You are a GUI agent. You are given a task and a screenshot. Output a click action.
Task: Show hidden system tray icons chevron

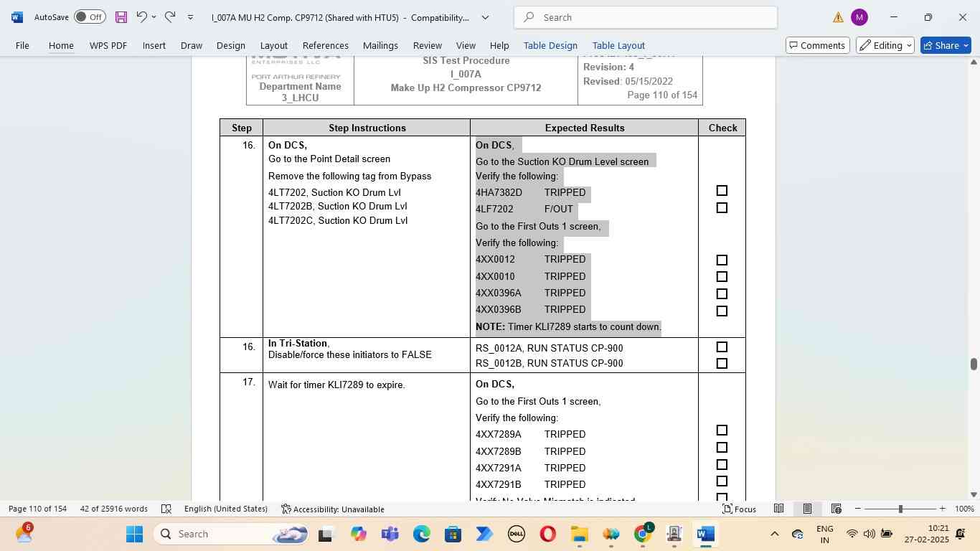774,534
